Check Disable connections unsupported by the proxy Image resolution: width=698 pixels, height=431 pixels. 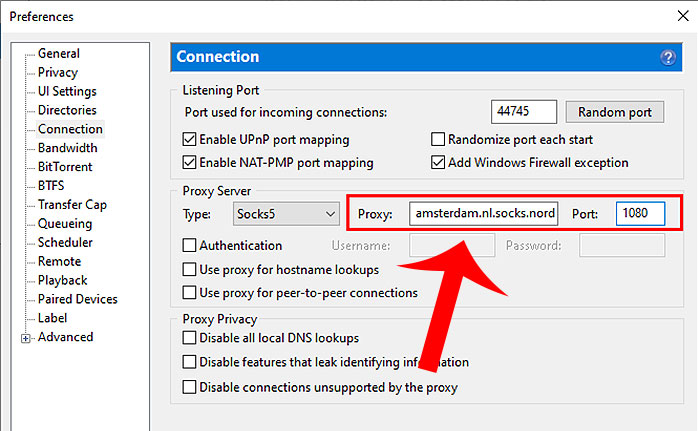click(191, 386)
